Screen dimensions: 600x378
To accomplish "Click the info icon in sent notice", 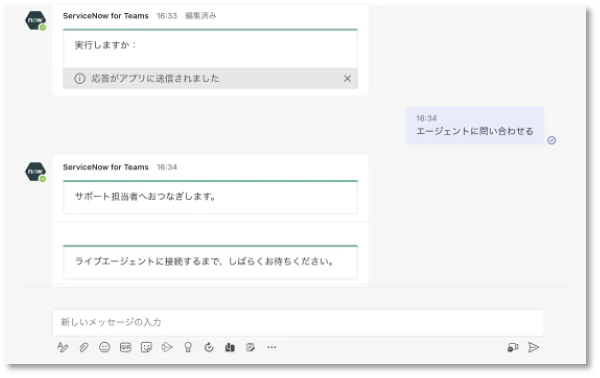I will pyautogui.click(x=80, y=79).
